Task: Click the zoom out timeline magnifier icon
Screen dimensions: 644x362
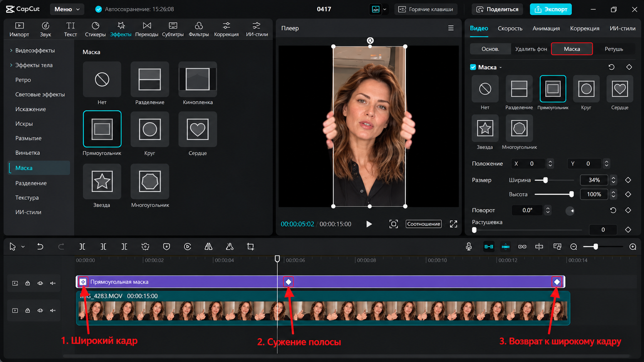Action: click(574, 247)
